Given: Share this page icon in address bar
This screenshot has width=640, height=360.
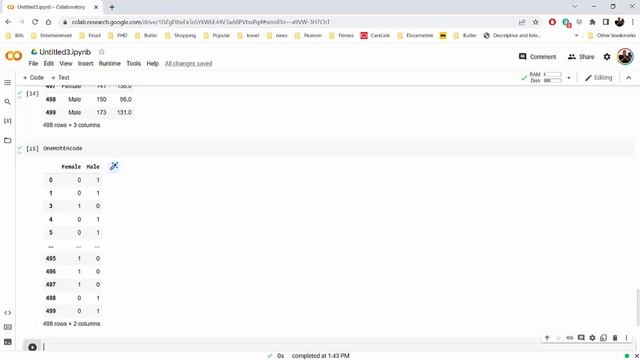Looking at the screenshot, I should pos(522,22).
